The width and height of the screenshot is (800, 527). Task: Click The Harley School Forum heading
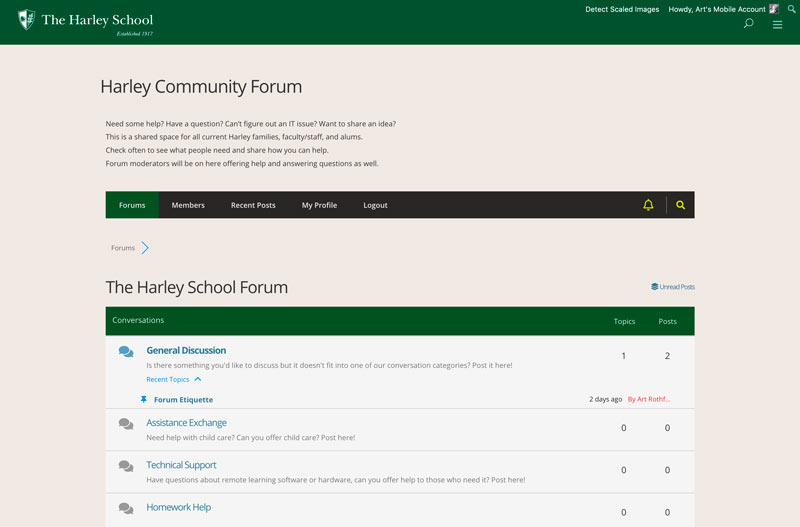coord(196,287)
